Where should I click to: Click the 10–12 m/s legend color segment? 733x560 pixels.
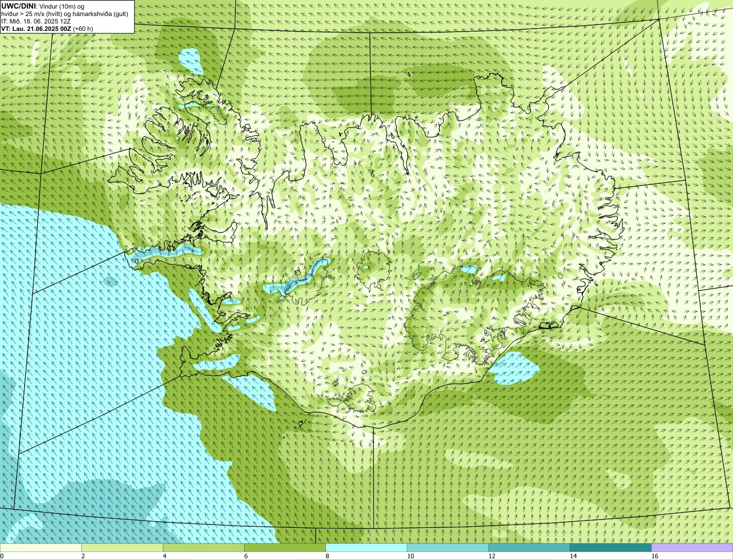[448, 548]
